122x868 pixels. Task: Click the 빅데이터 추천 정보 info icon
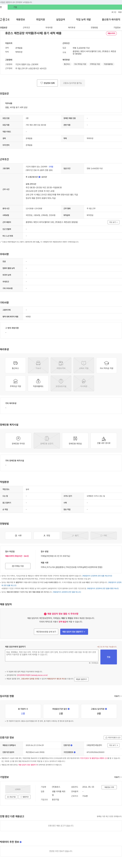(21, 842)
